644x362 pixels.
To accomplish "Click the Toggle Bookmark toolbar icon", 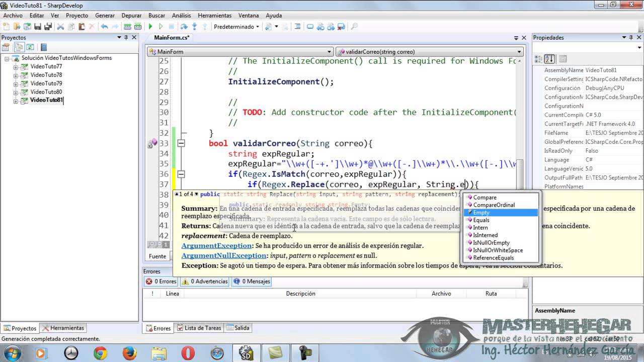I will (x=310, y=27).
